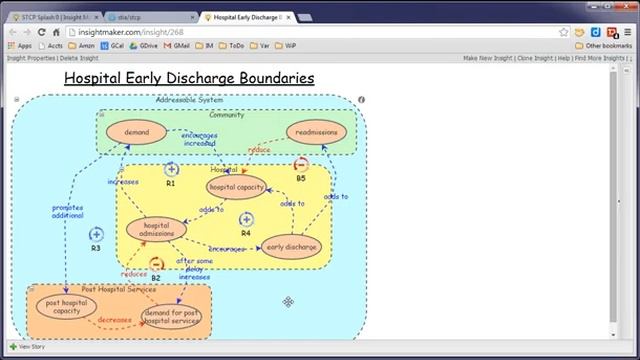Open the GMail bookmark

(x=177, y=46)
